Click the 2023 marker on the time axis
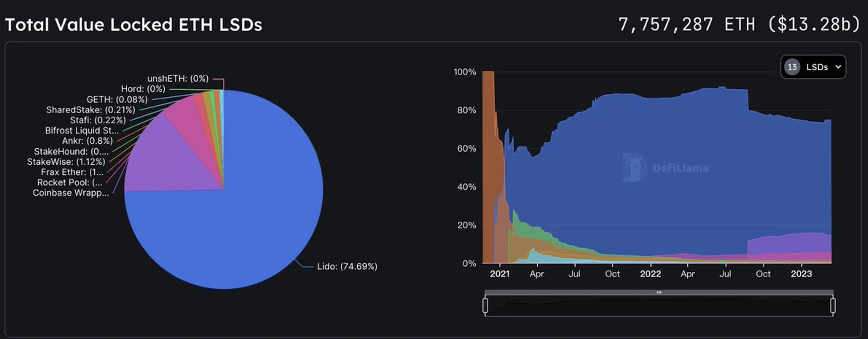The image size is (868, 339). (x=801, y=274)
